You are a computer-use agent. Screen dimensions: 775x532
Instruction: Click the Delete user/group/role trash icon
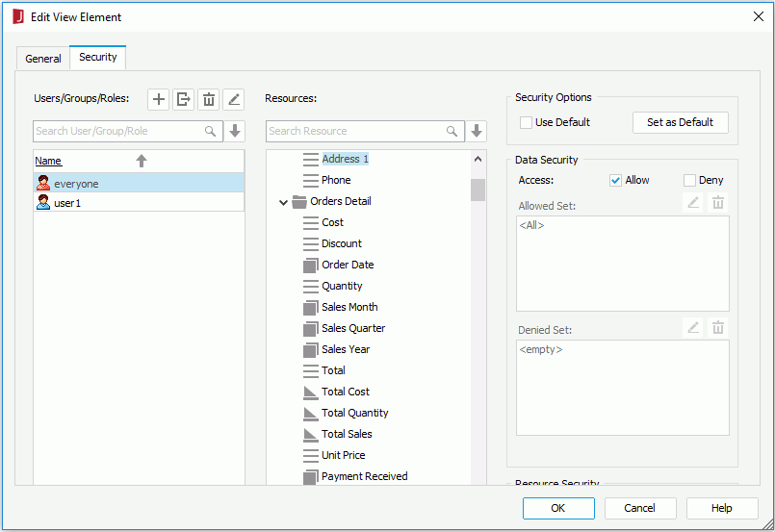pos(209,99)
